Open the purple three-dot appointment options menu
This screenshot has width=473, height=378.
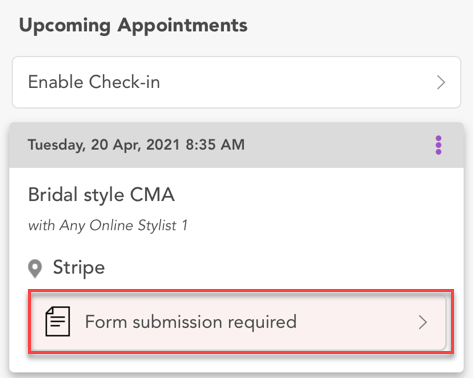pos(438,145)
